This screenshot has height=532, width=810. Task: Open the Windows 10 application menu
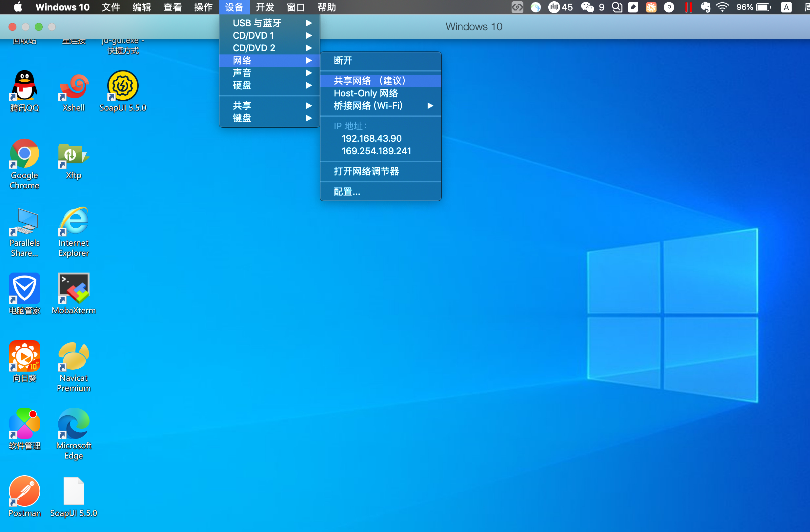coord(62,7)
